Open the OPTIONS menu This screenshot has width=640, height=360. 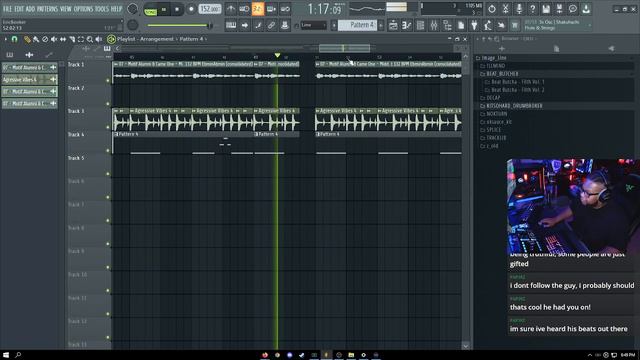click(x=83, y=9)
